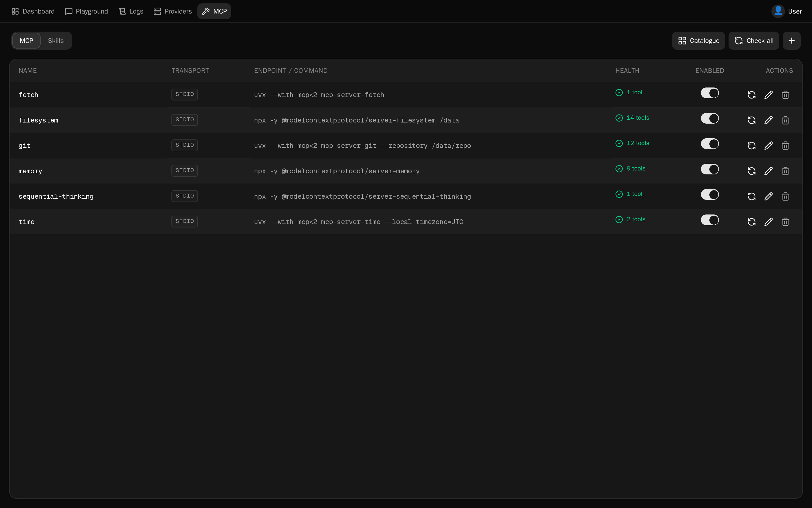Click the '2 tools' health status
This screenshot has height=508, width=812.
point(630,219)
